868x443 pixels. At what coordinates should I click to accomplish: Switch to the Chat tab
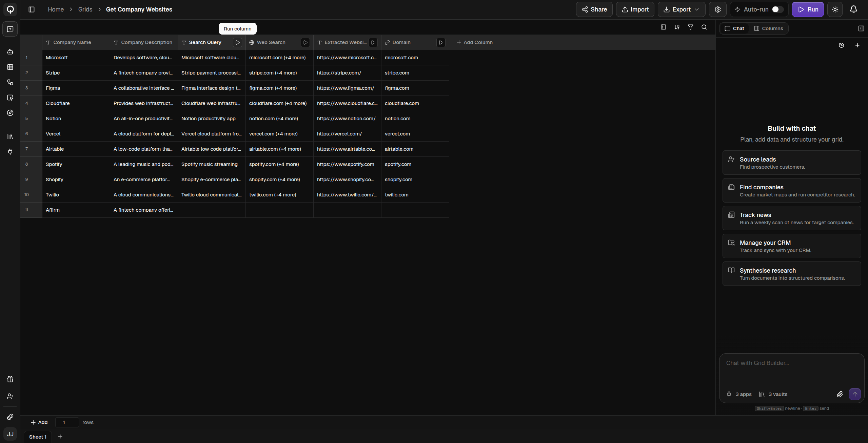tap(734, 28)
